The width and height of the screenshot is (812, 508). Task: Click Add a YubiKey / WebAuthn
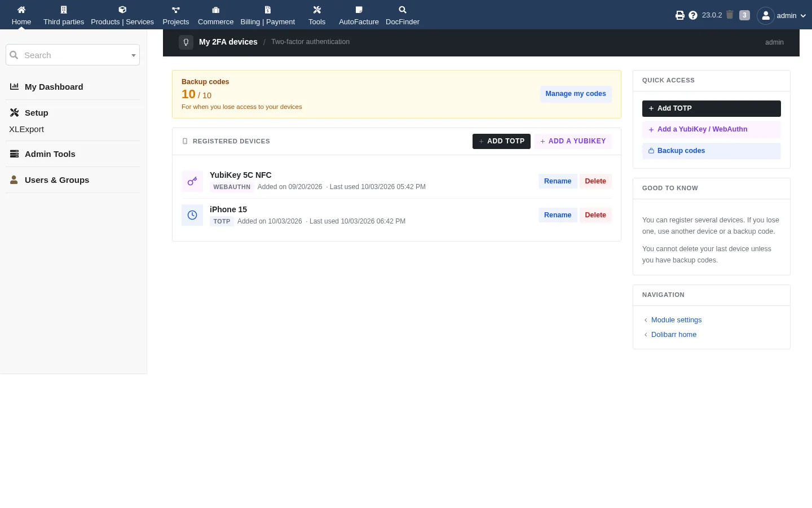tap(712, 129)
